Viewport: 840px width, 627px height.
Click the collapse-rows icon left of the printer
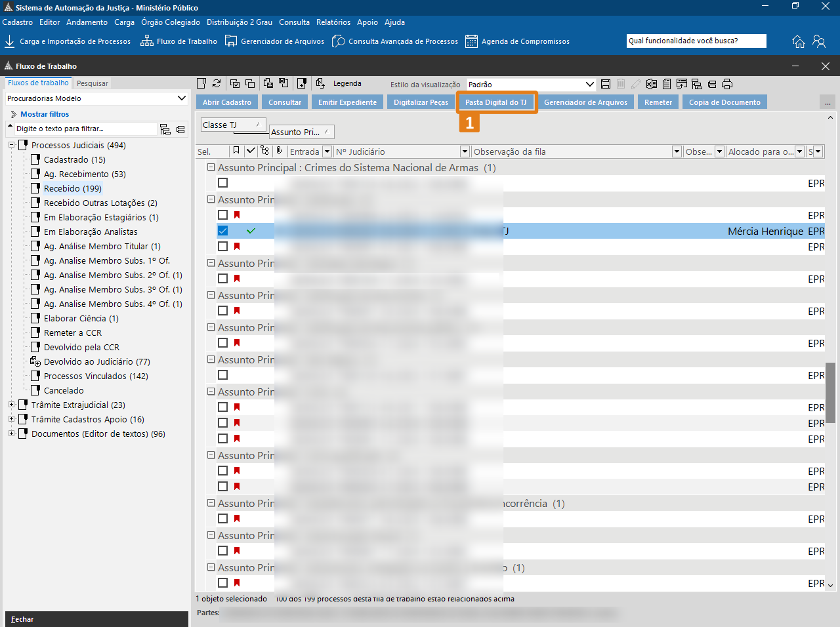point(712,84)
